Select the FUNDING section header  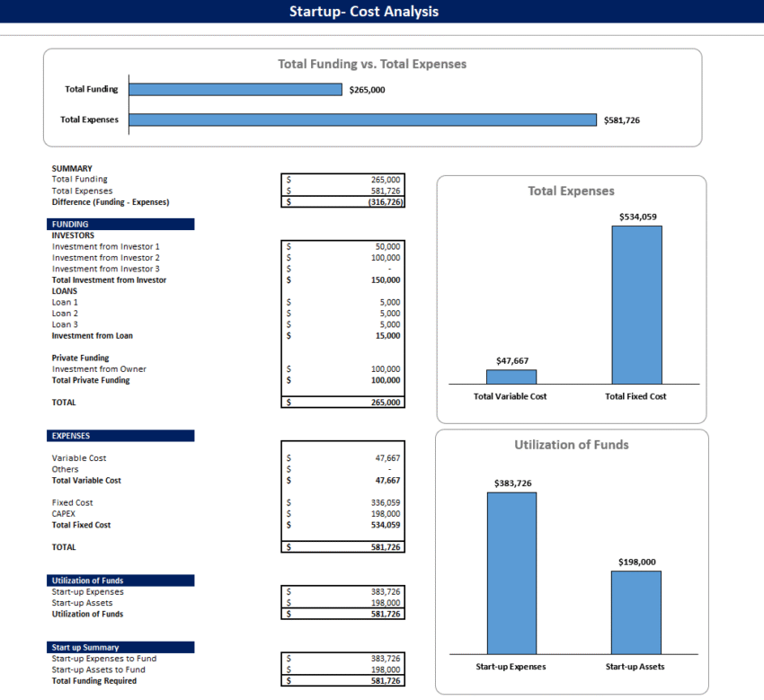click(120, 224)
